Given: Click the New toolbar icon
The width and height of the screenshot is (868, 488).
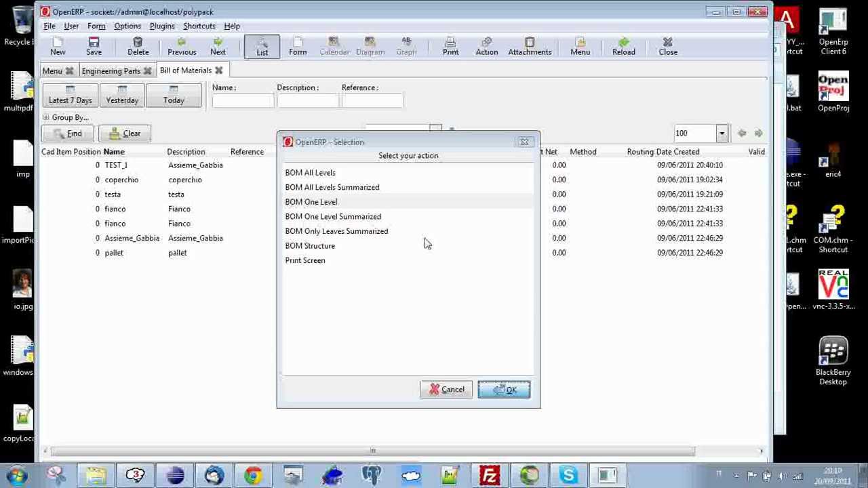Looking at the screenshot, I should 58,46.
